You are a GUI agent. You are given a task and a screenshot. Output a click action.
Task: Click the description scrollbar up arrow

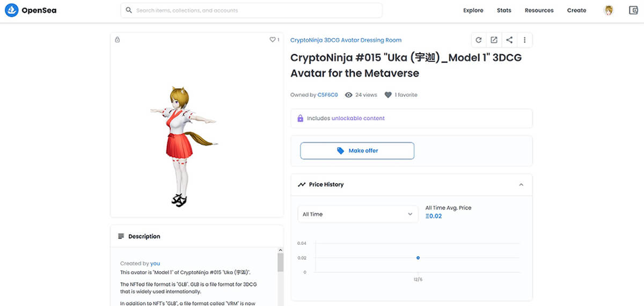coord(280,250)
